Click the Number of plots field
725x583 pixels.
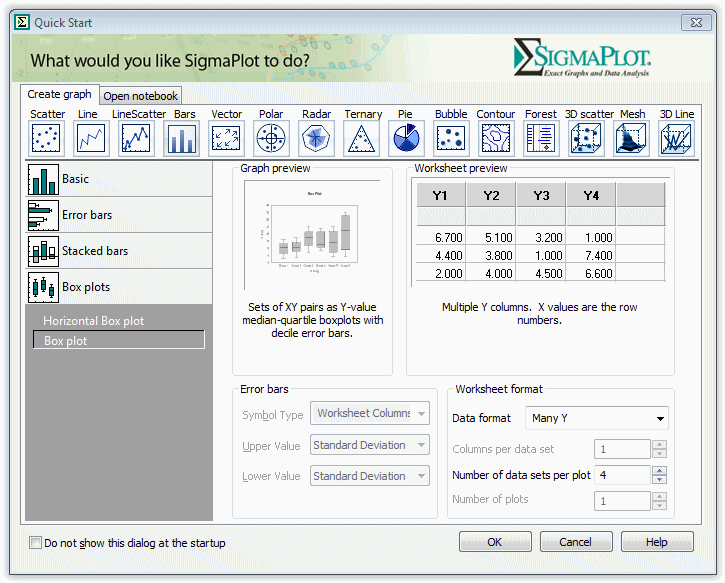click(622, 501)
